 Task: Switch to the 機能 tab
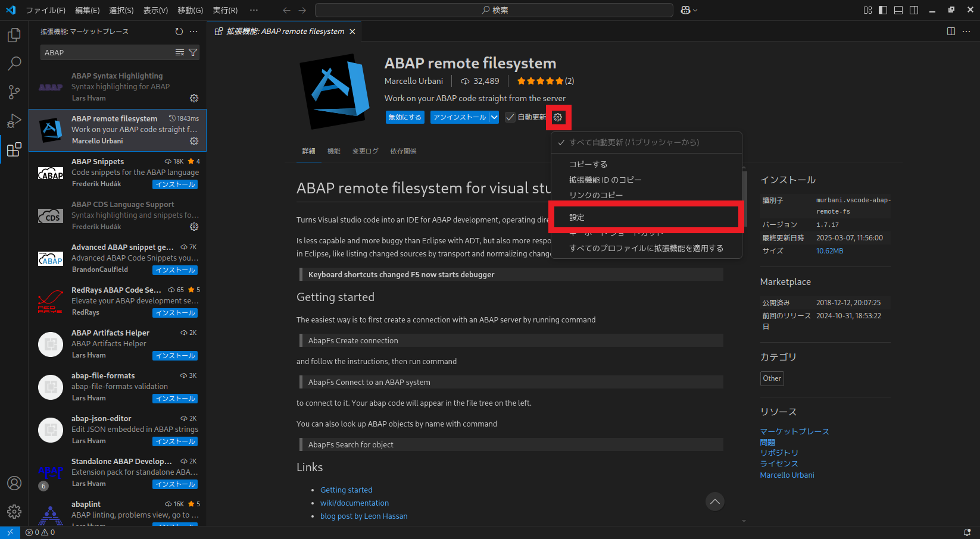click(x=333, y=151)
